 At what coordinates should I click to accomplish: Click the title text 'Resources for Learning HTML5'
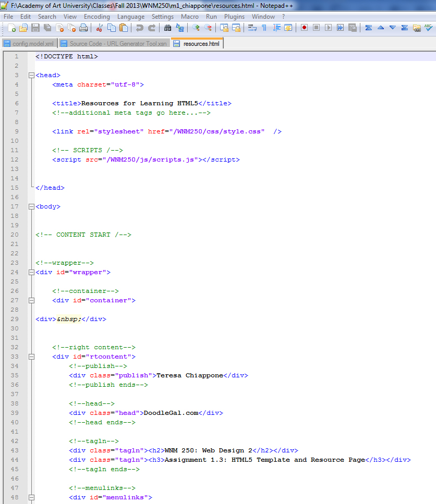pyautogui.click(x=140, y=104)
